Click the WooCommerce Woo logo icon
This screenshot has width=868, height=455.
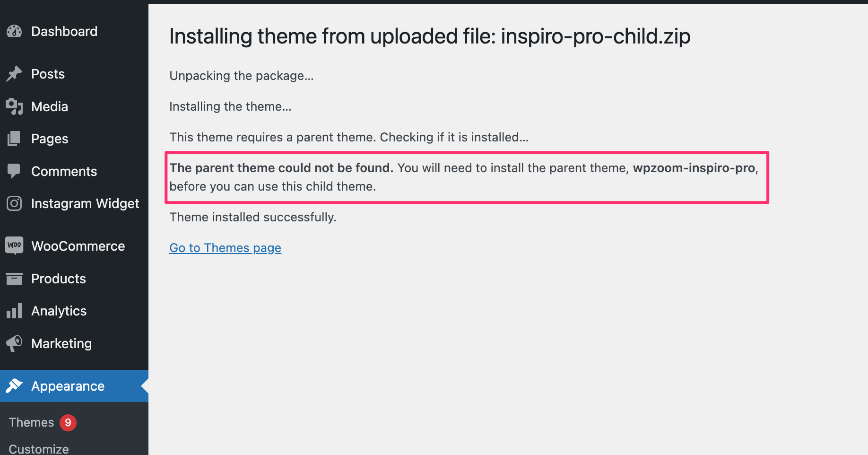pos(14,245)
